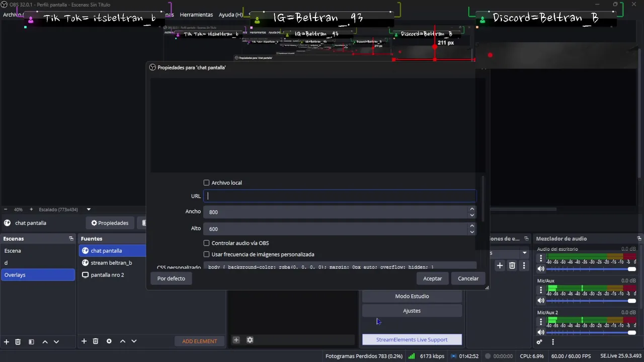Image resolution: width=644 pixels, height=362 pixels.
Task: Remove selected source trash icon in Fuentes
Action: point(96,341)
